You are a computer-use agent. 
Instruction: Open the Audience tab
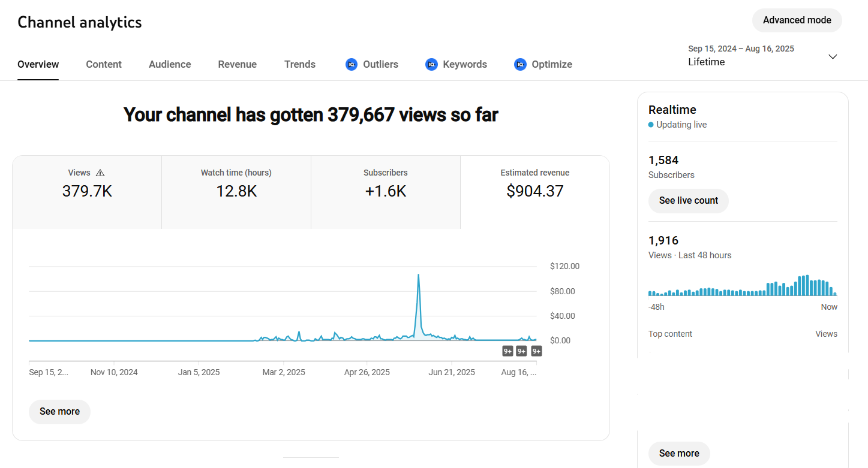click(170, 64)
